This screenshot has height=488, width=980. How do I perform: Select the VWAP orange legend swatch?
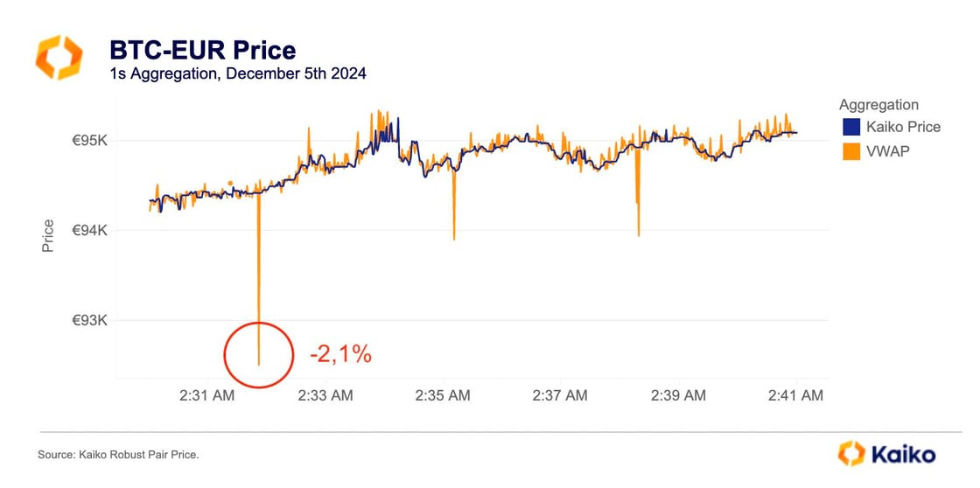(850, 152)
